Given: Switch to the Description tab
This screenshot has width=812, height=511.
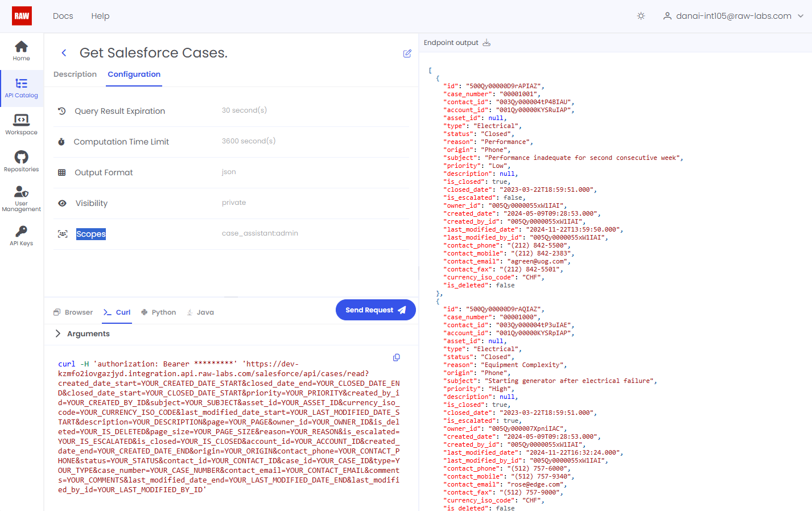Looking at the screenshot, I should [x=75, y=74].
